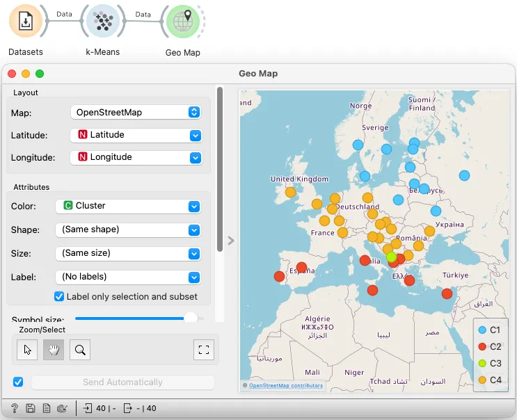Image resolution: width=517 pixels, height=420 pixels.
Task: Open the Geo Map widget node
Action: [x=183, y=22]
